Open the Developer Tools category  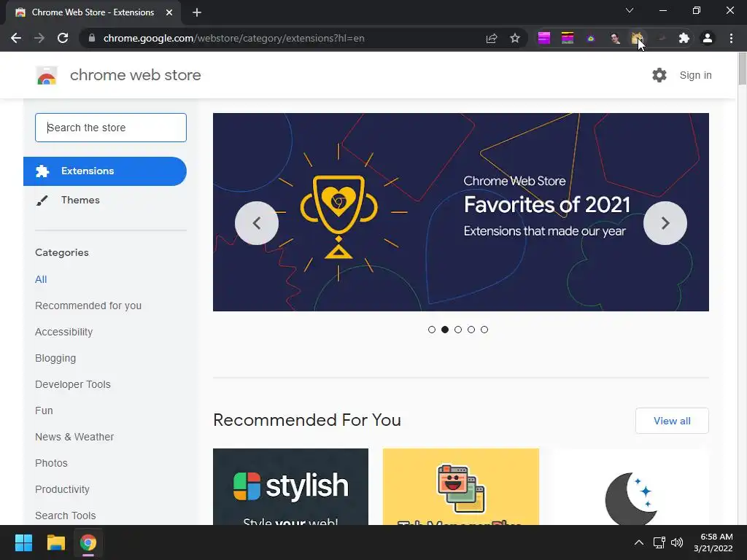pyautogui.click(x=72, y=384)
